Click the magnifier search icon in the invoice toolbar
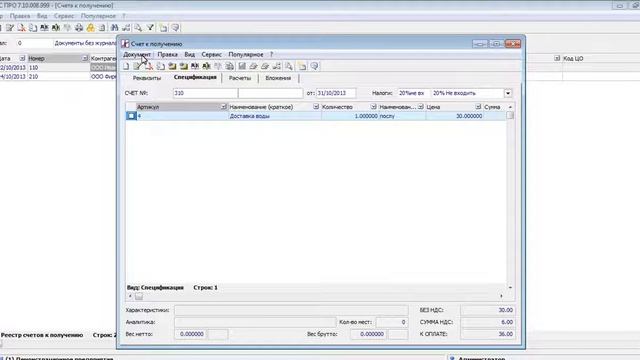The image size is (640, 360). (x=289, y=66)
